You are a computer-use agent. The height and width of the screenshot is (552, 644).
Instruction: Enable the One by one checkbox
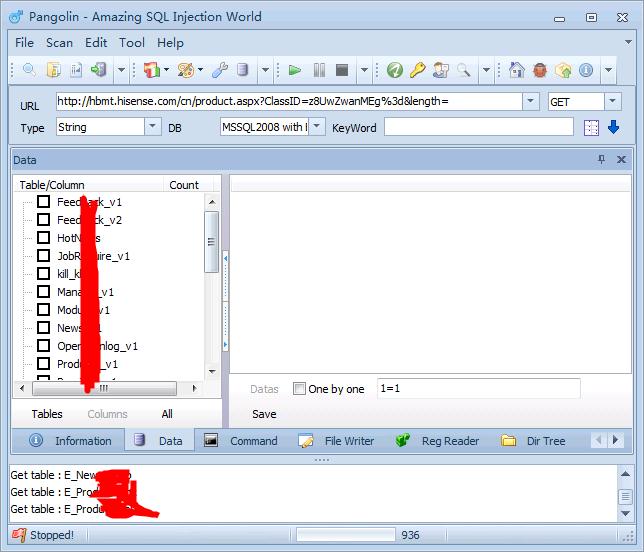click(x=299, y=389)
